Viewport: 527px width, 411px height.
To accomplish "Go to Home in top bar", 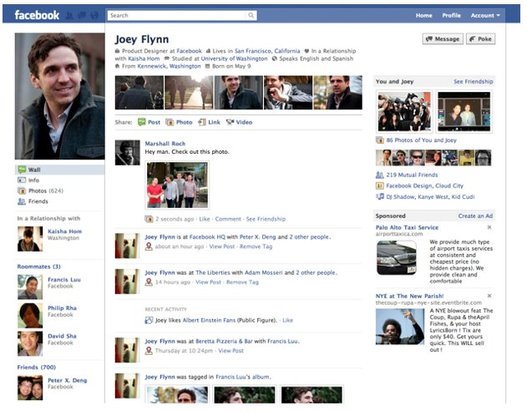I will [x=424, y=15].
